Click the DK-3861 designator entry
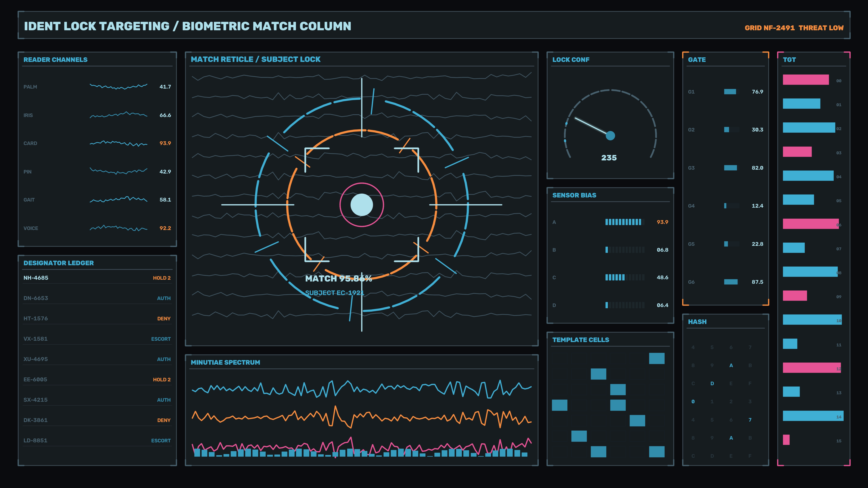Viewport: 868px width, 488px height. tap(97, 420)
